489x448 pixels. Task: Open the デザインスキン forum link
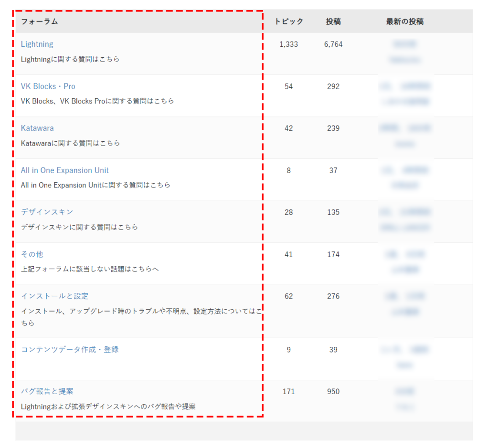(47, 212)
